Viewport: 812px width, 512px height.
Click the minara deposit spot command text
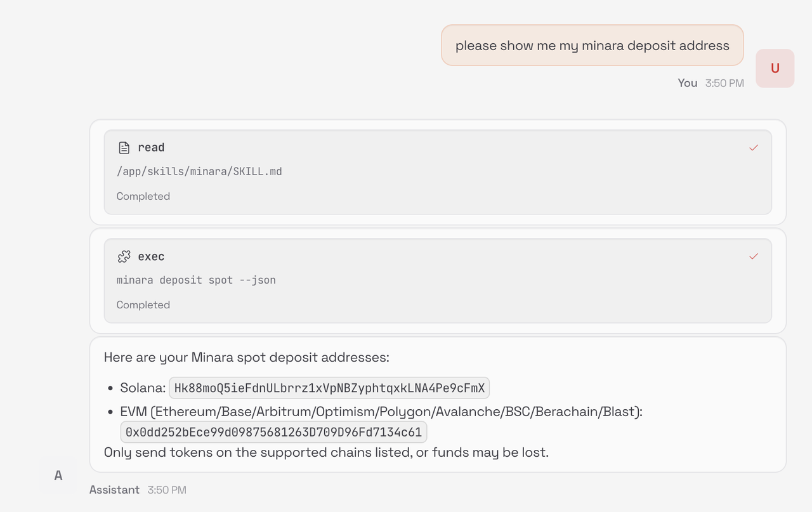point(196,280)
